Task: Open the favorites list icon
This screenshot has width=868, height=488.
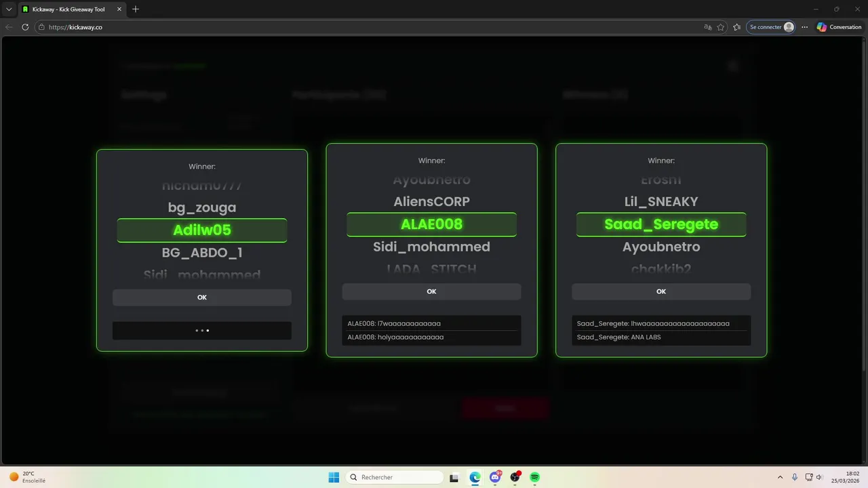Action: (x=737, y=27)
